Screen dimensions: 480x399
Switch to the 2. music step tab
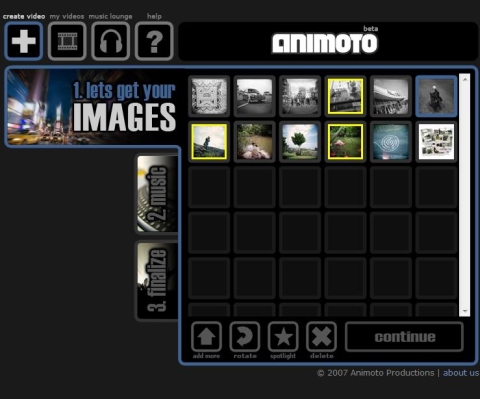pyautogui.click(x=157, y=194)
